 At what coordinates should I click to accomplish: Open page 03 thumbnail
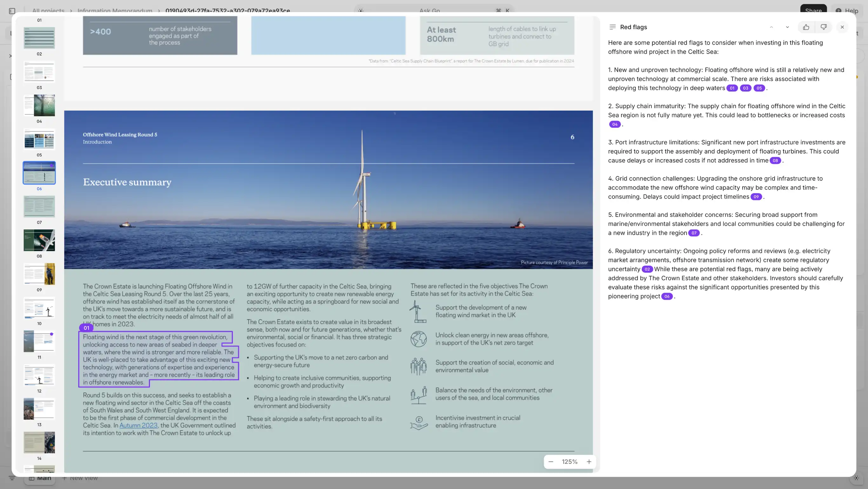[x=39, y=72]
